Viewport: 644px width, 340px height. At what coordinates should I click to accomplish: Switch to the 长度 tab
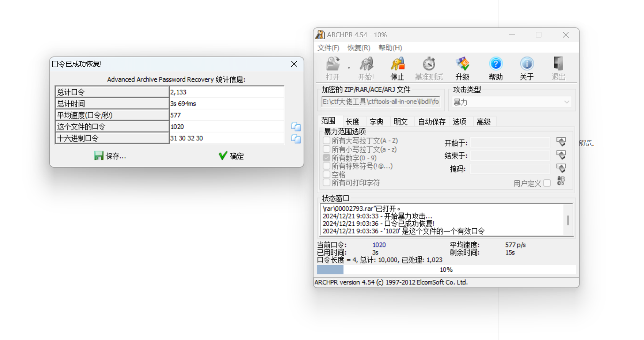click(x=353, y=122)
